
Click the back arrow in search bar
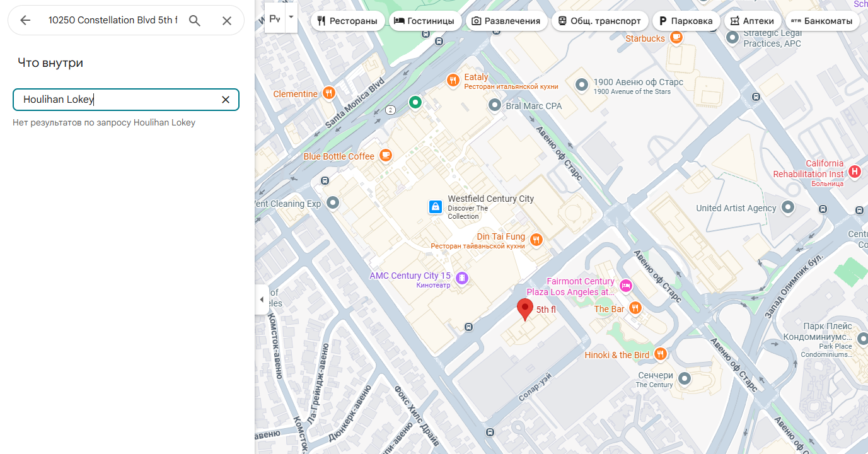[25, 21]
